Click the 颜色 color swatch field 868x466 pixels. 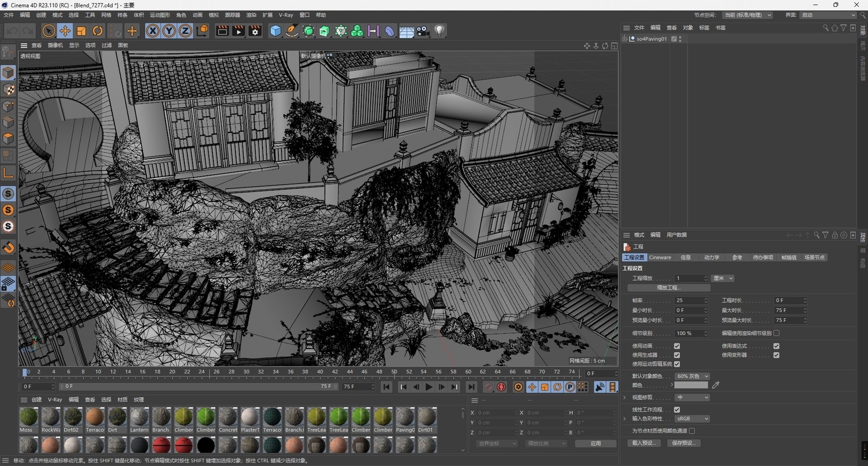[x=692, y=384]
